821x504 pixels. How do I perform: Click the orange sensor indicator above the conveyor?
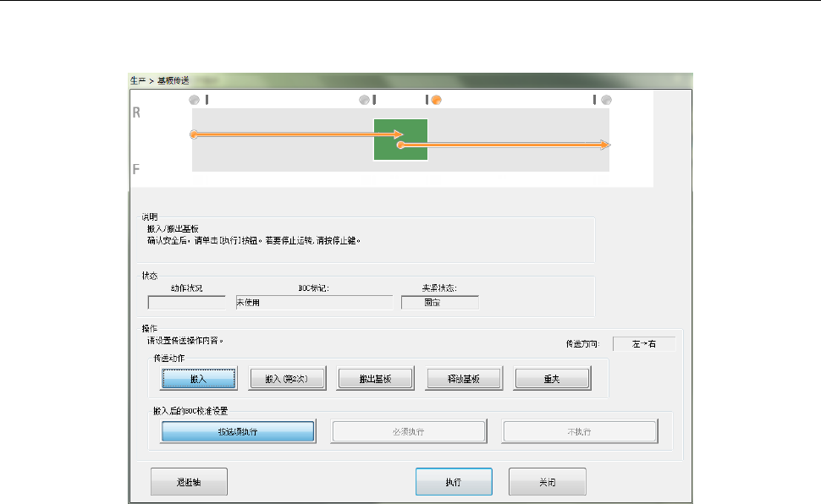pyautogui.click(x=436, y=100)
